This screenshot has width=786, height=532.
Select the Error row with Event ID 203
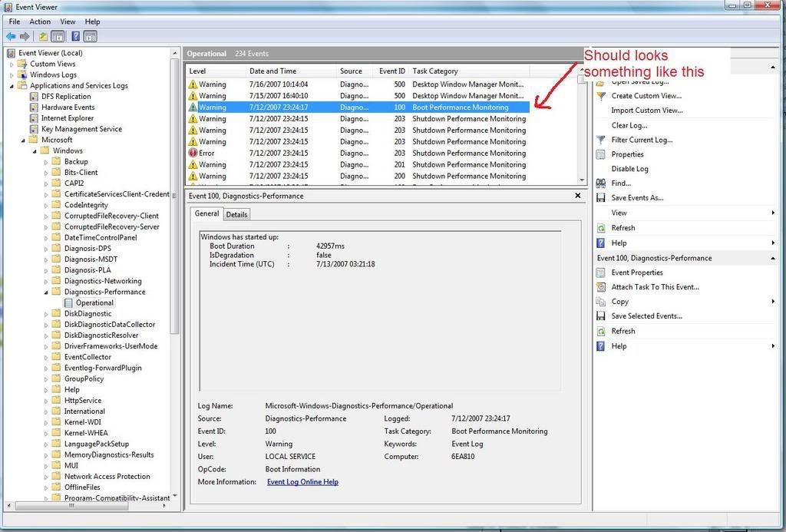(307, 153)
